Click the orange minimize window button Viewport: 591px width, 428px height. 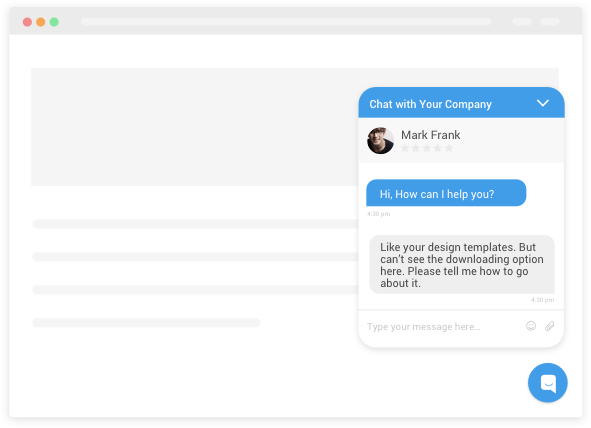pos(41,22)
